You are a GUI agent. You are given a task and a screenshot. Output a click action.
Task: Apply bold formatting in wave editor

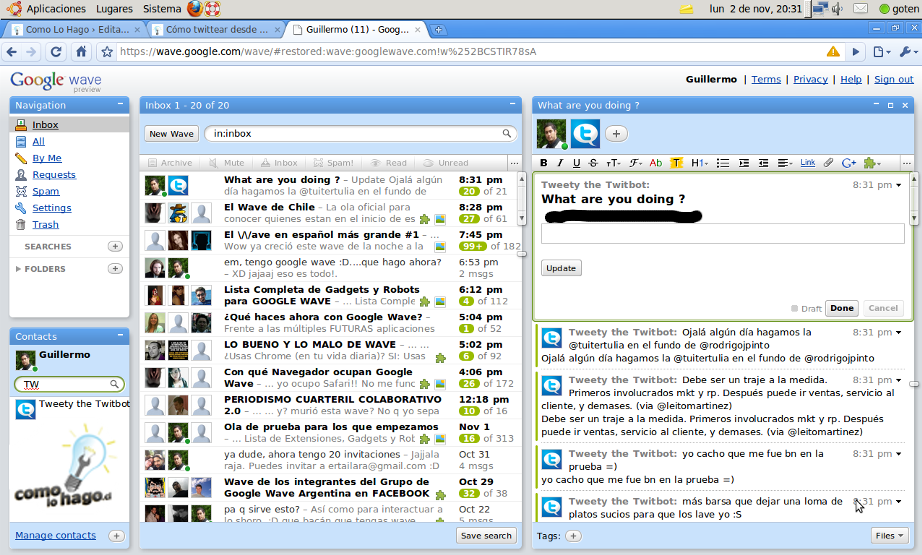[x=544, y=163]
